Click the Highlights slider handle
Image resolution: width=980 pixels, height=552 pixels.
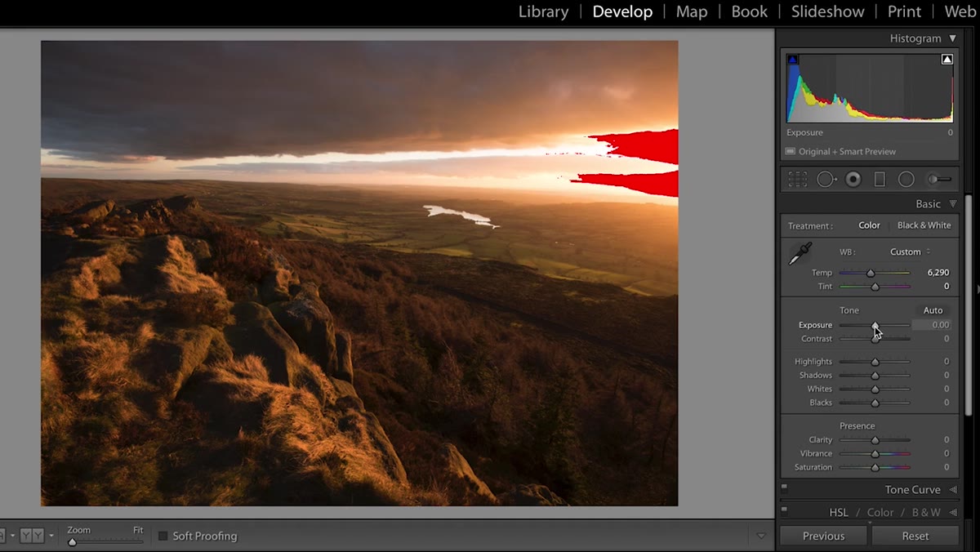coord(875,362)
